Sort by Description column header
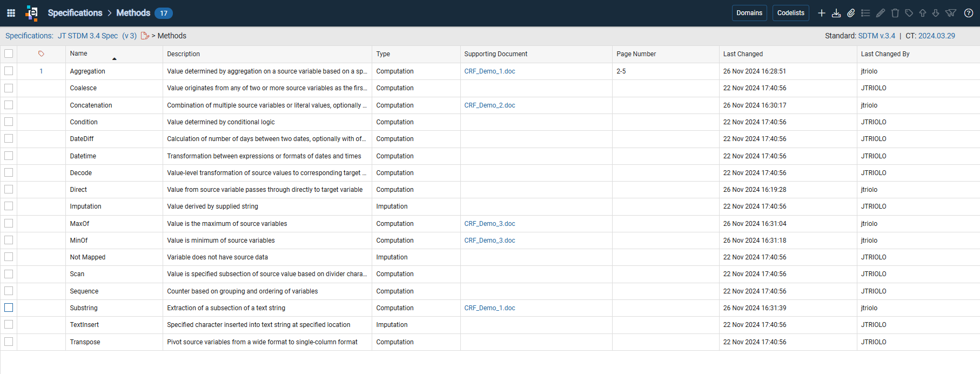 point(183,54)
